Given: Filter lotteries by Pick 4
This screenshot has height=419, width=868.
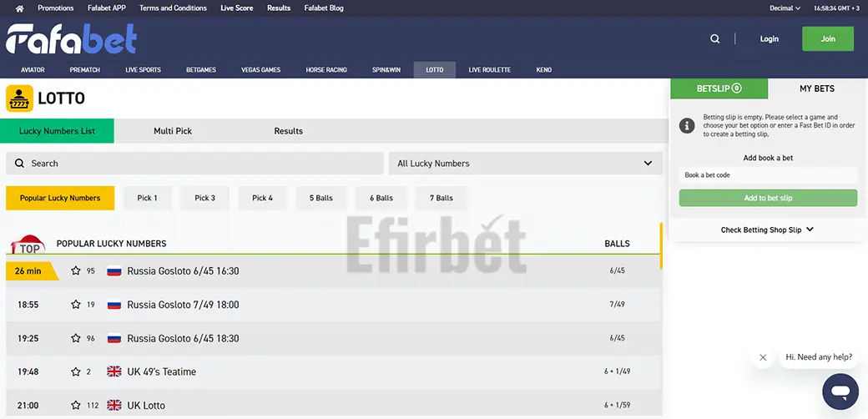Looking at the screenshot, I should coord(262,198).
